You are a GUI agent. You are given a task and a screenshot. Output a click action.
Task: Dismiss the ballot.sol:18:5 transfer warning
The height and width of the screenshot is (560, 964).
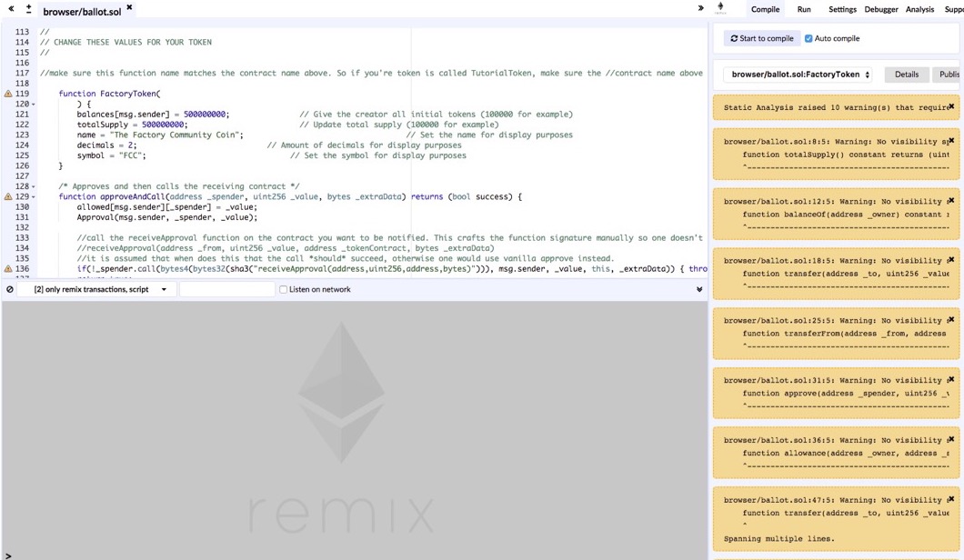point(951,260)
